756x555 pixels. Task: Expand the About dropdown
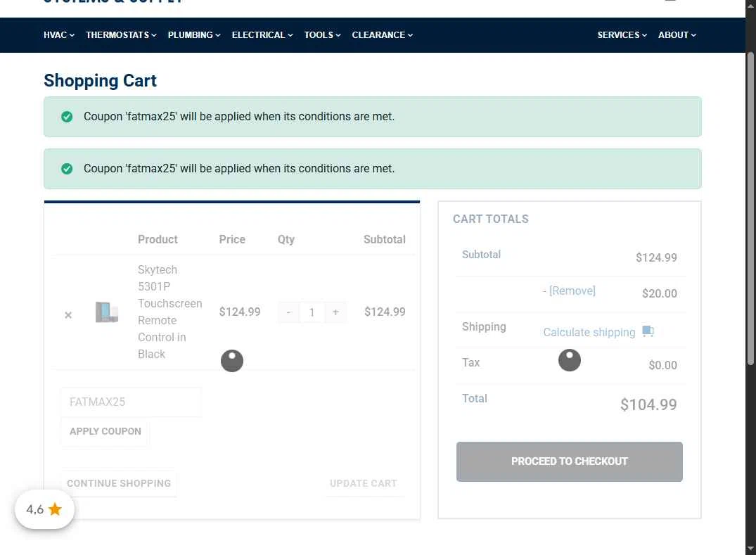tap(677, 35)
